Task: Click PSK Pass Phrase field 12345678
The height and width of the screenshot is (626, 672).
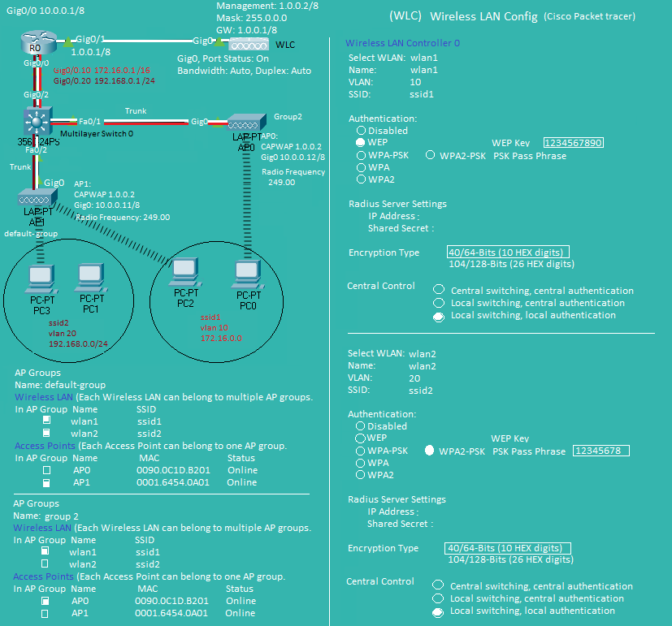Action: tap(600, 451)
